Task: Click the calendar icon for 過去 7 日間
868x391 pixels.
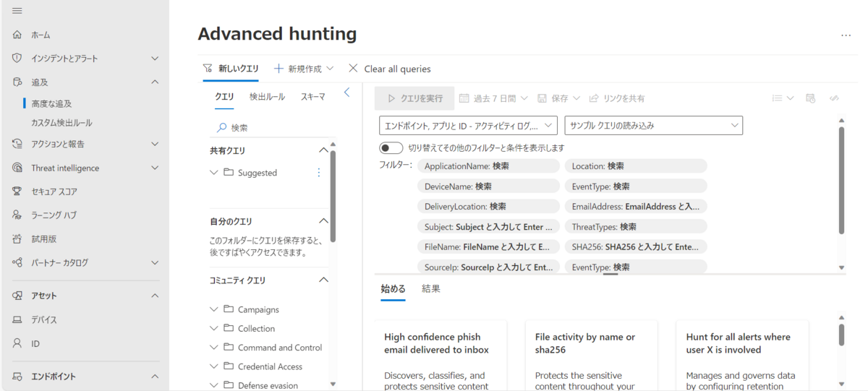Action: [x=464, y=98]
